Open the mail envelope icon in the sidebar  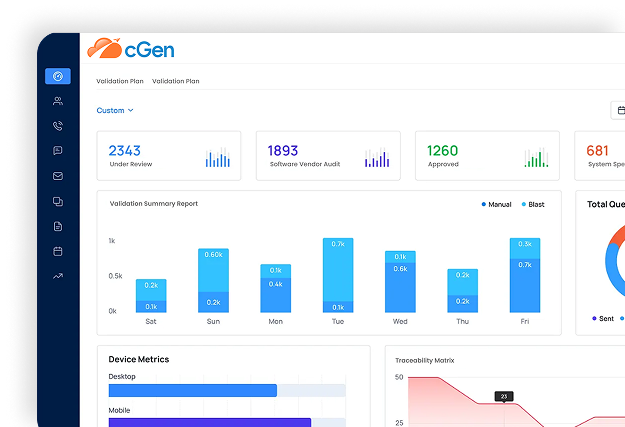(x=57, y=176)
